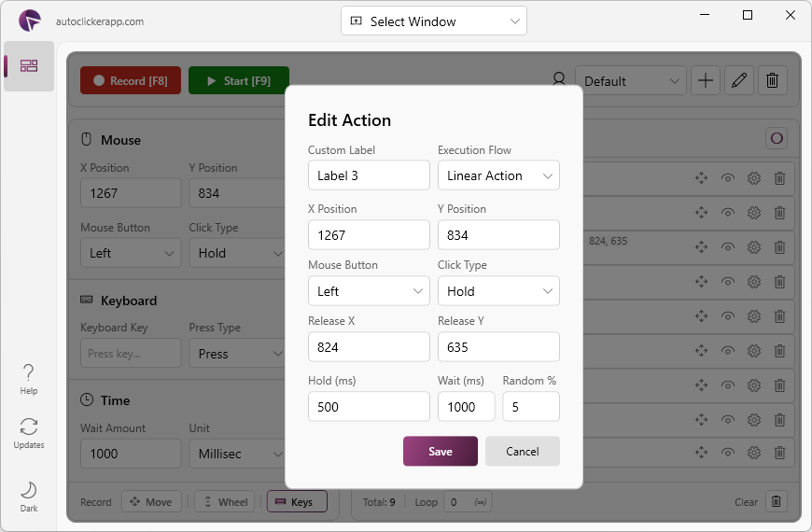
Task: Cancel the Edit Action dialog
Action: coord(522,451)
